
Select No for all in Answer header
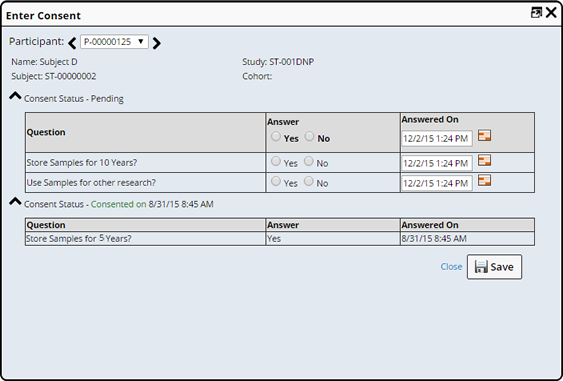click(x=309, y=136)
